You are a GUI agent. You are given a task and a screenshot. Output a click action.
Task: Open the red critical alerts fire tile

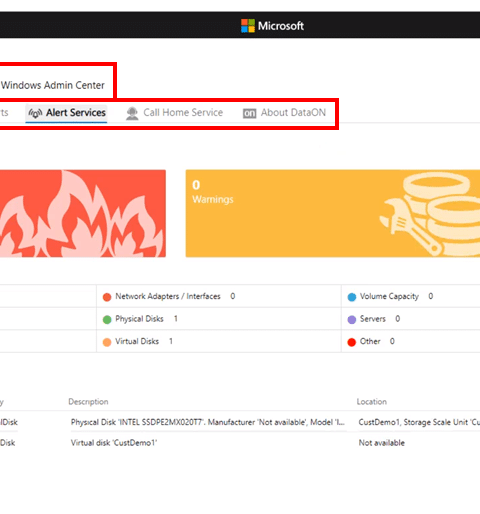click(83, 213)
